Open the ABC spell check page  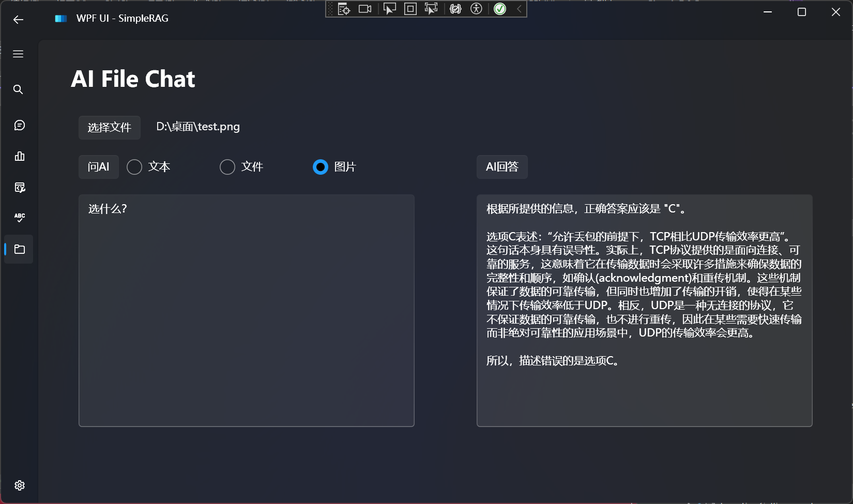[x=19, y=218]
